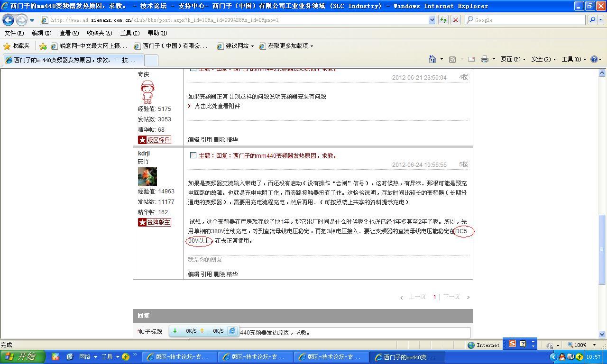Click the 版区标兵 badge icon

155,140
